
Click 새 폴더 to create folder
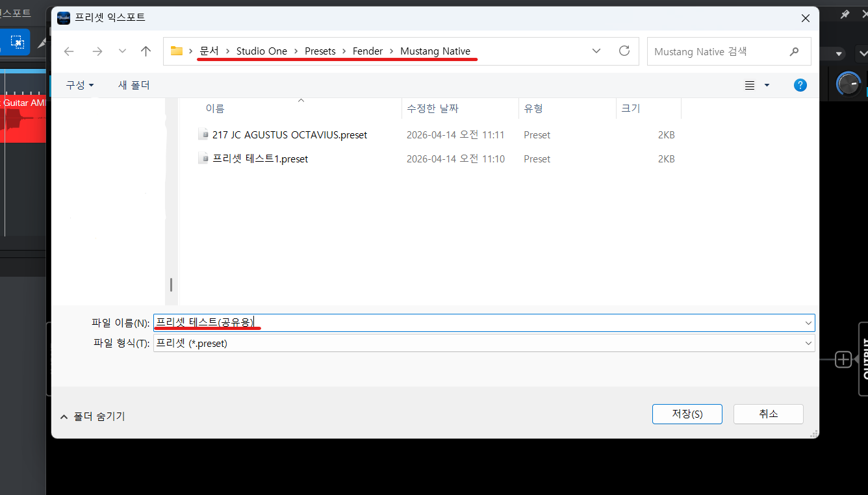tap(134, 85)
